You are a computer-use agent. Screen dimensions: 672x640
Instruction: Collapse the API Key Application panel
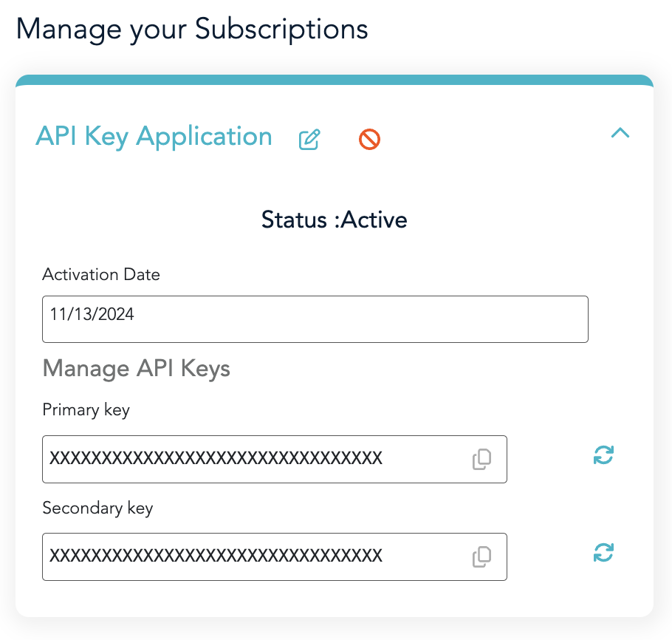click(x=621, y=134)
